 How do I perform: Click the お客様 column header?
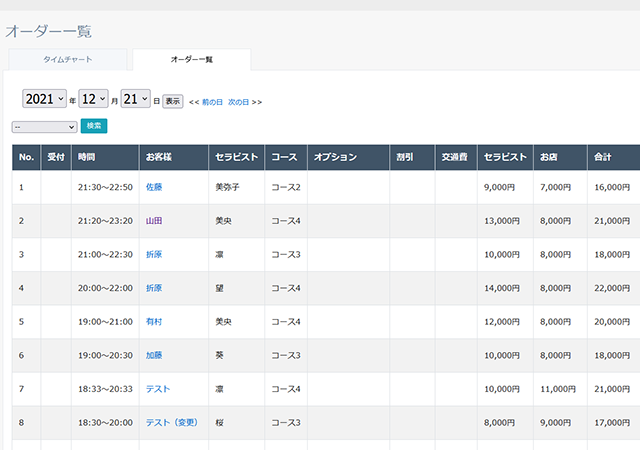point(174,157)
